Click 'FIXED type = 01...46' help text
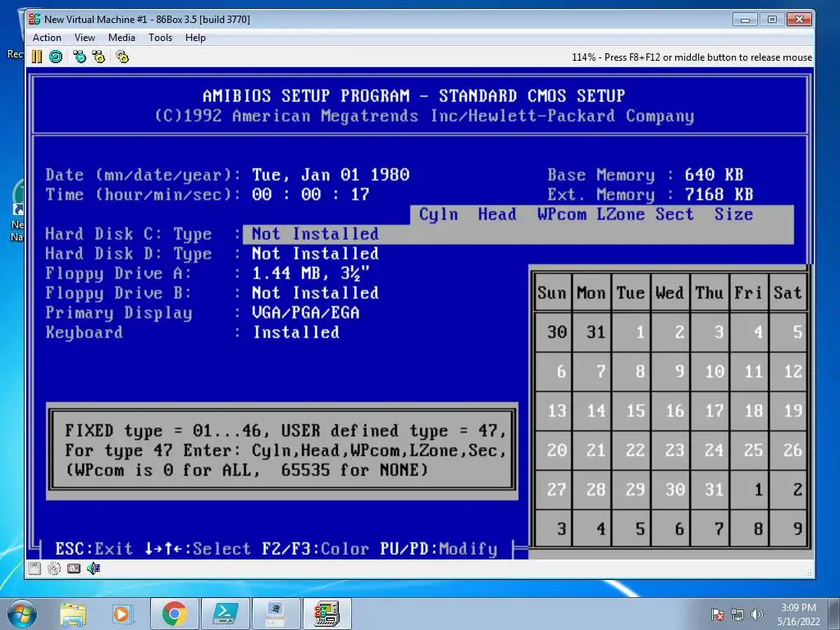840x630 pixels. [168, 431]
